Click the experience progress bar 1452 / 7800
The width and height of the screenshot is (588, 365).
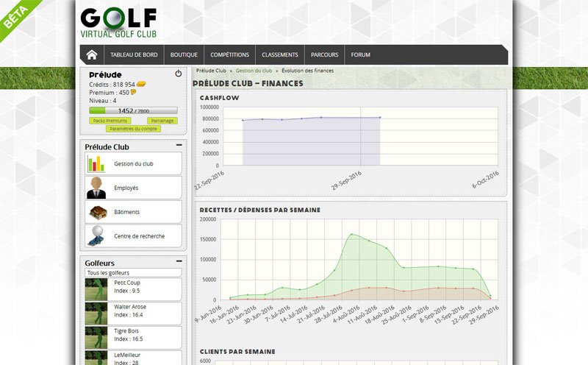pyautogui.click(x=133, y=110)
